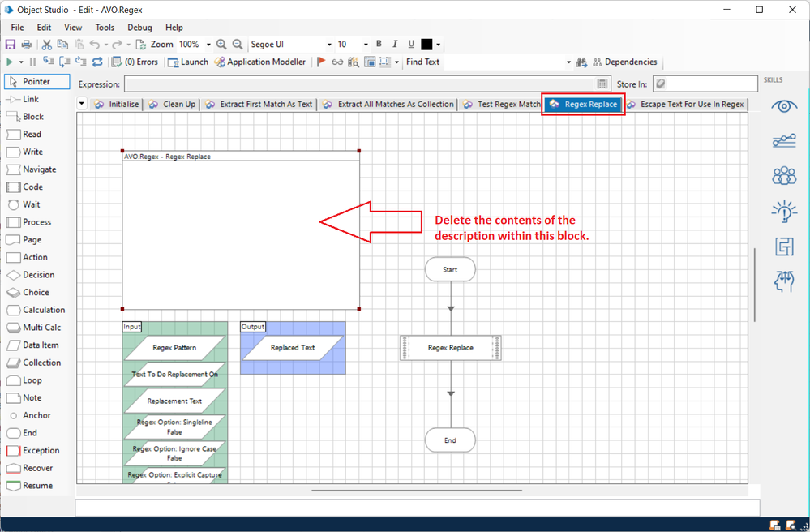
Task: Expand the Zoom percentage dropdown
Action: pos(208,45)
